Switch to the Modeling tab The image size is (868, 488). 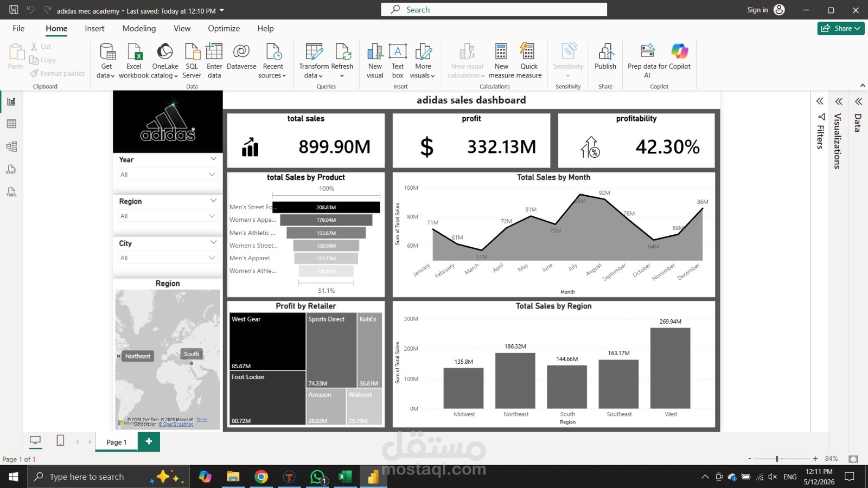pyautogui.click(x=139, y=28)
